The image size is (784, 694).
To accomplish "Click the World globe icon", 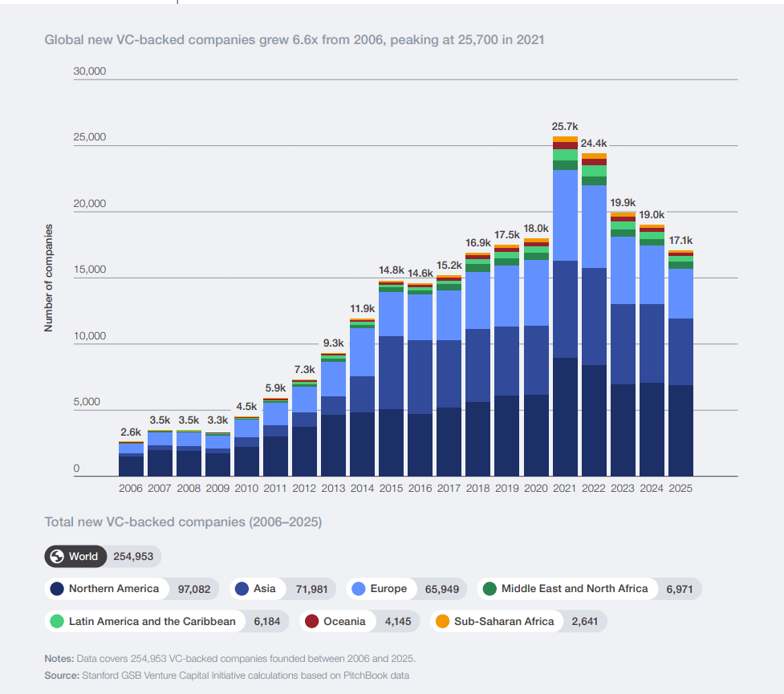I will [57, 556].
